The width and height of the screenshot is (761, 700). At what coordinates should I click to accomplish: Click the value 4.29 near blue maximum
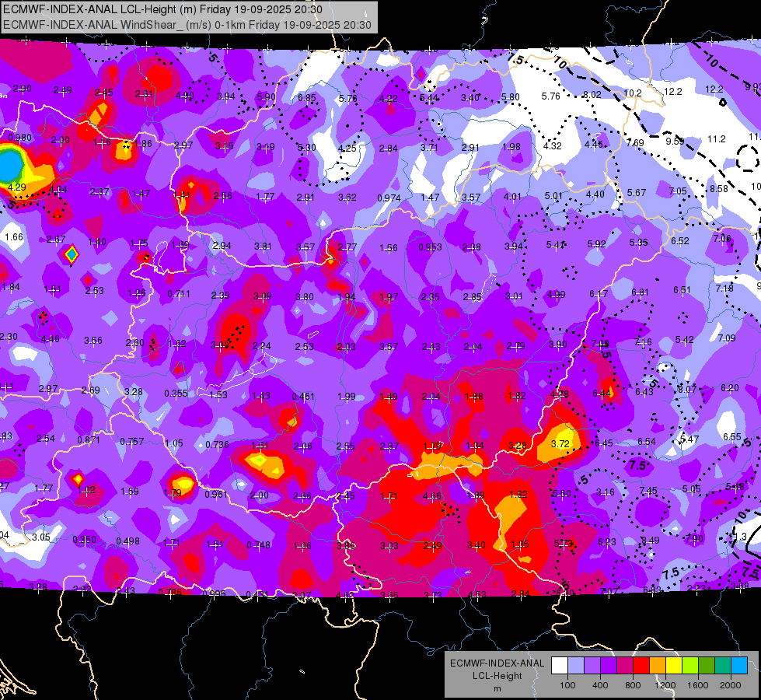click(x=17, y=187)
